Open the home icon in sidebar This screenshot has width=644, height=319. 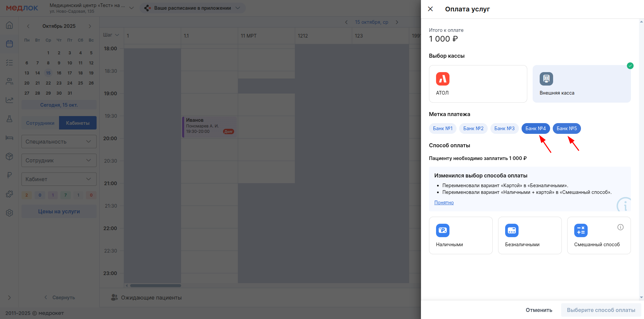(9, 25)
